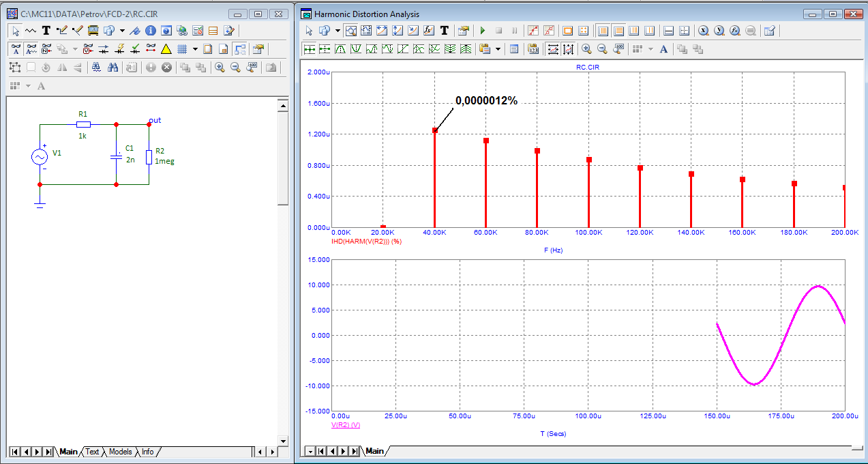Click the stop analysis button
Screen dimensions: 868x464
pos(498,30)
